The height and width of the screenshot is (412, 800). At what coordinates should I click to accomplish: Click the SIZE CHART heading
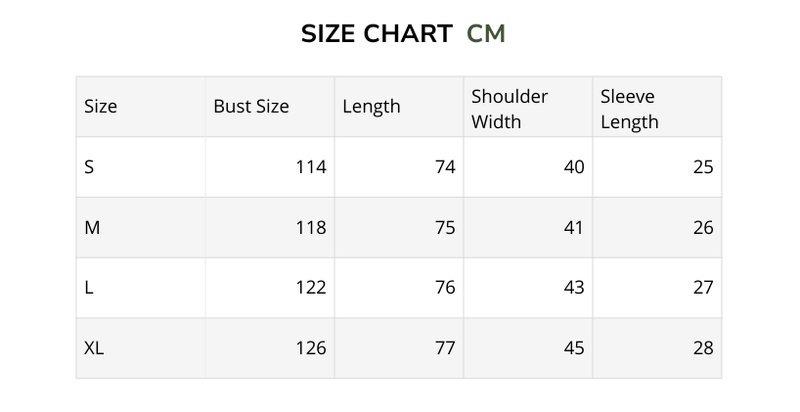click(x=376, y=33)
